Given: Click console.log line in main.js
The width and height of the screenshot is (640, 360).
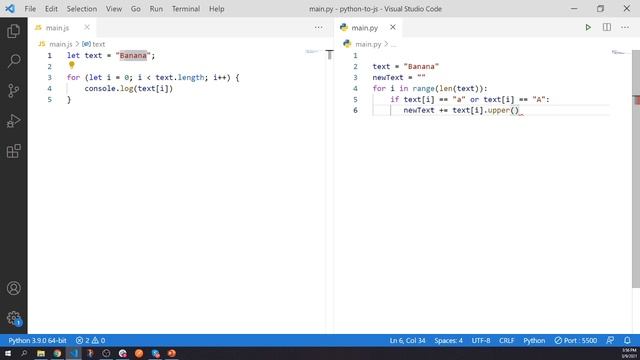Looking at the screenshot, I should click(x=129, y=89).
